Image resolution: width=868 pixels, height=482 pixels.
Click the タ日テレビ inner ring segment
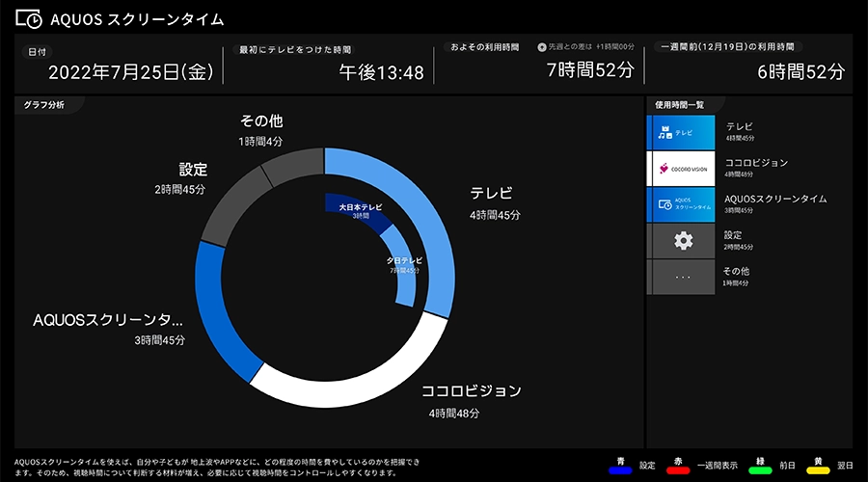coord(404,266)
